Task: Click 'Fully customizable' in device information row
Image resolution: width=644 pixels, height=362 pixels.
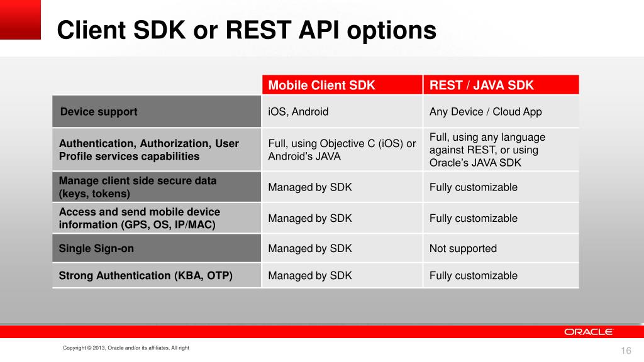Action: coord(501,218)
